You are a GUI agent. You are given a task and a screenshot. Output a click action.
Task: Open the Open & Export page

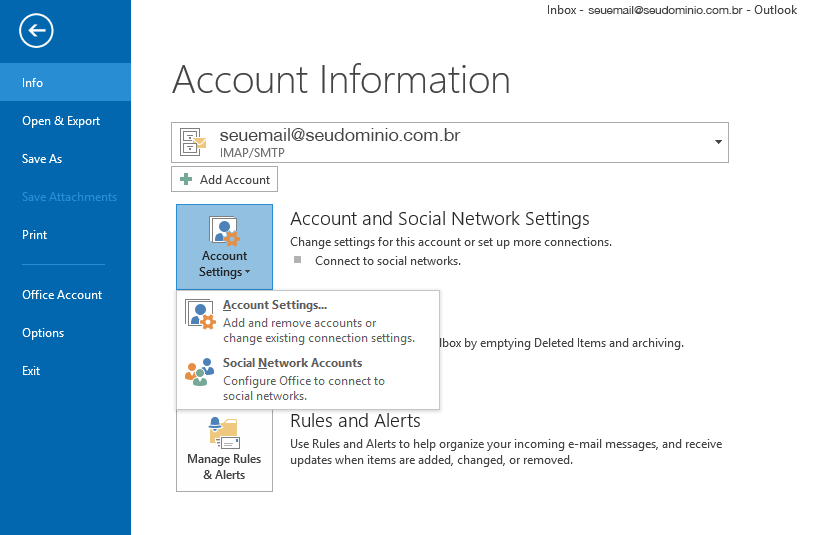(x=61, y=121)
